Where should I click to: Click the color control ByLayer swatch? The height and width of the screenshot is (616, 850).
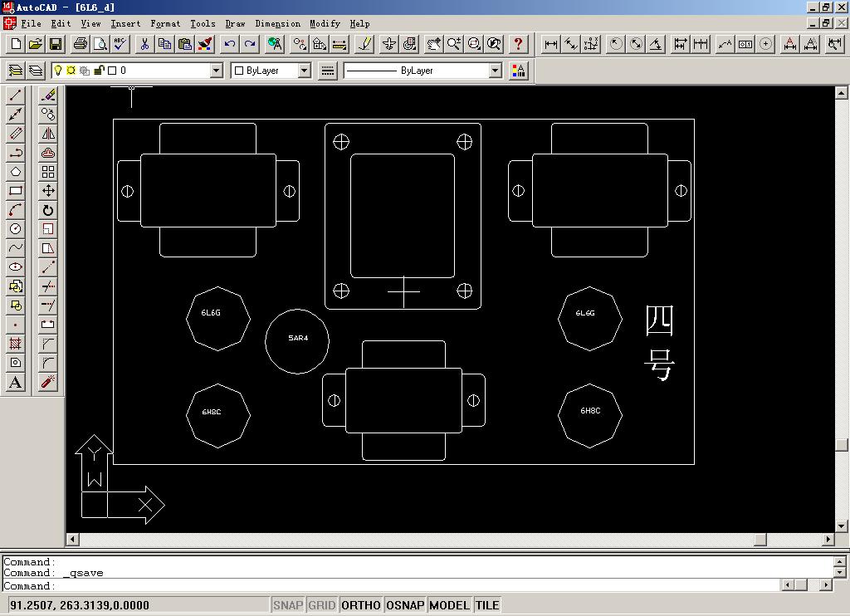[x=238, y=71]
